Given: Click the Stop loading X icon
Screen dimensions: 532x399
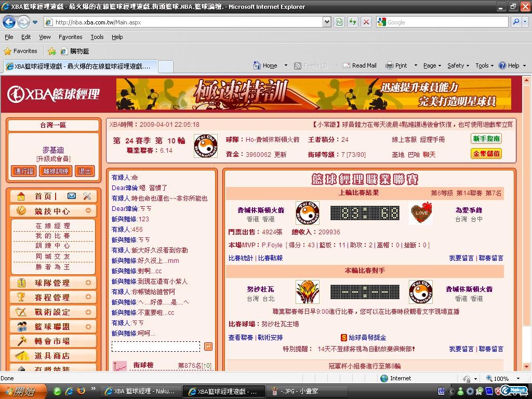Looking at the screenshot, I should [x=366, y=22].
